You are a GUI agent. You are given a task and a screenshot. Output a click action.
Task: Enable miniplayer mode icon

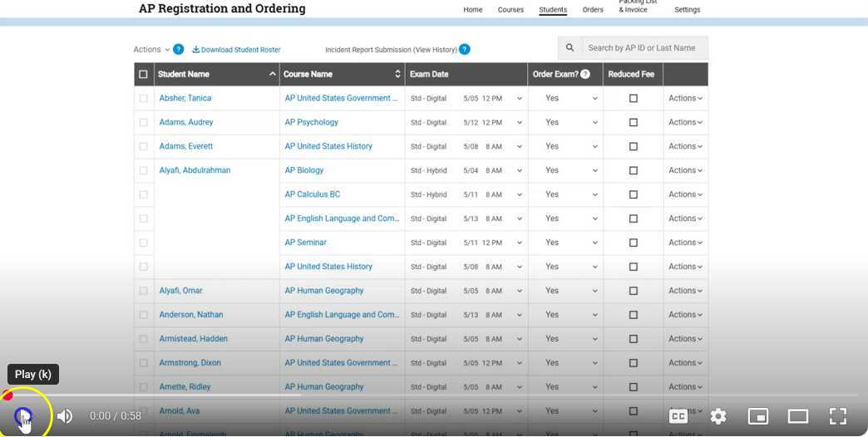(758, 416)
